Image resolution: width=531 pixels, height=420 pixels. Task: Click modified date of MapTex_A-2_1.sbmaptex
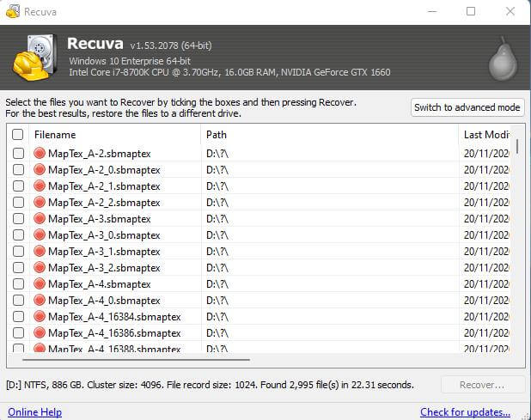[486, 186]
